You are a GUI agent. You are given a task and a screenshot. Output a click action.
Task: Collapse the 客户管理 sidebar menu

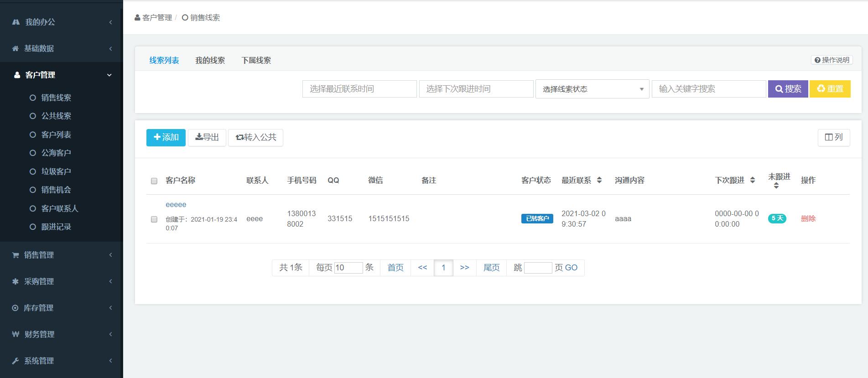click(109, 75)
